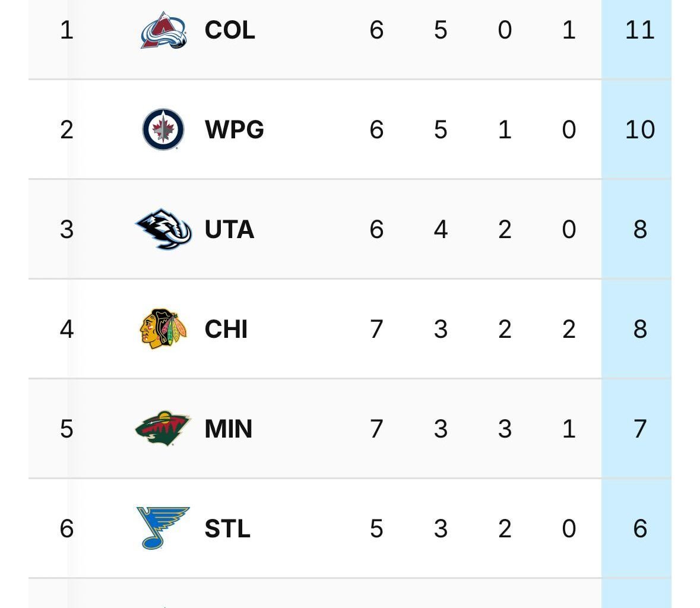Click St. Louis's 6 points value
700x608 pixels.
[639, 528]
